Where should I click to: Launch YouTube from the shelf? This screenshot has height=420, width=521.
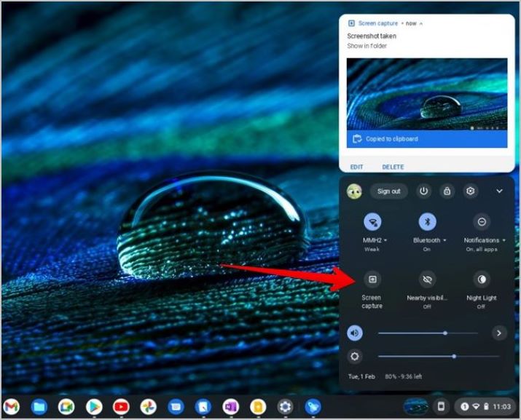(x=121, y=407)
